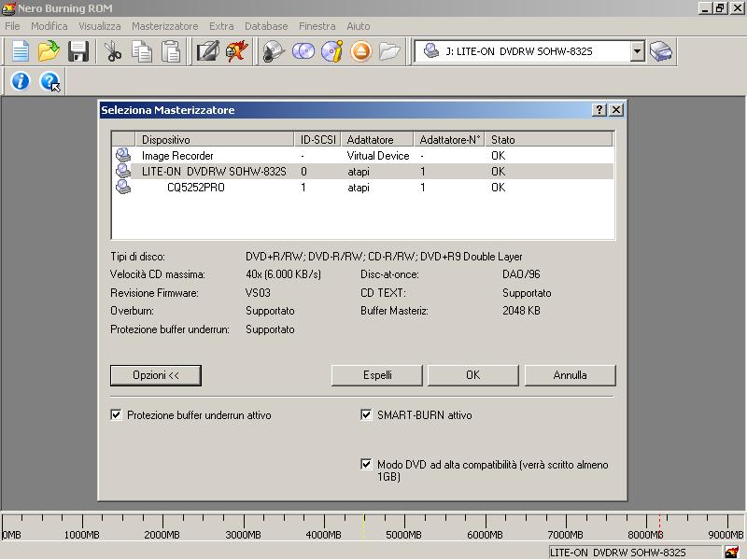Close the Seleziona Masterizzatore dialog
The width and height of the screenshot is (747, 560).
(616, 110)
